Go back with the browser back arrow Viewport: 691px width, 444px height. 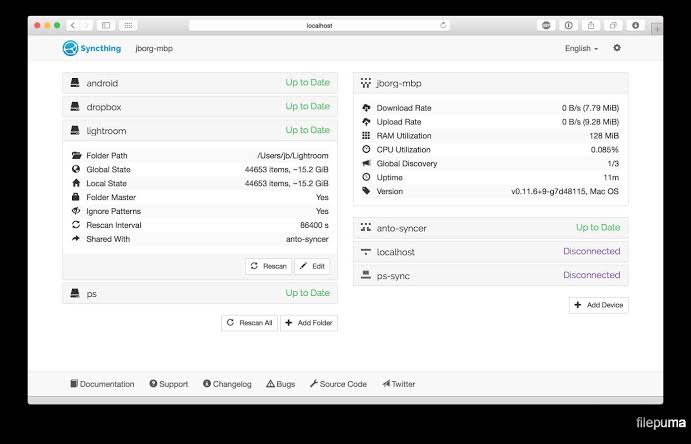(73, 25)
